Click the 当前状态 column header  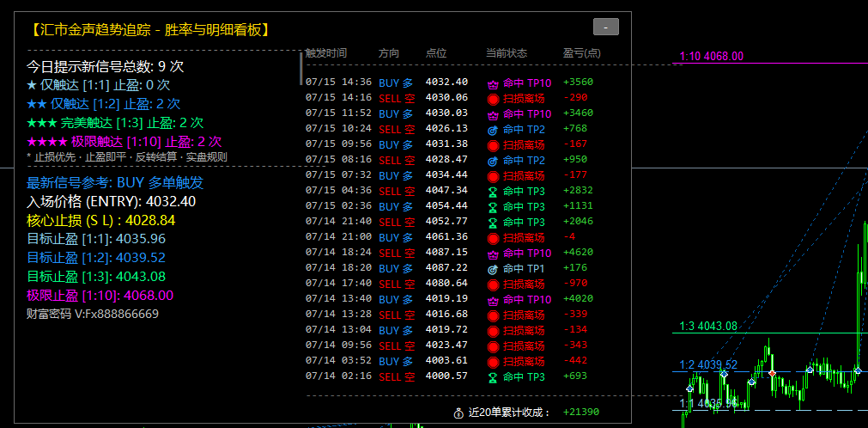507,54
